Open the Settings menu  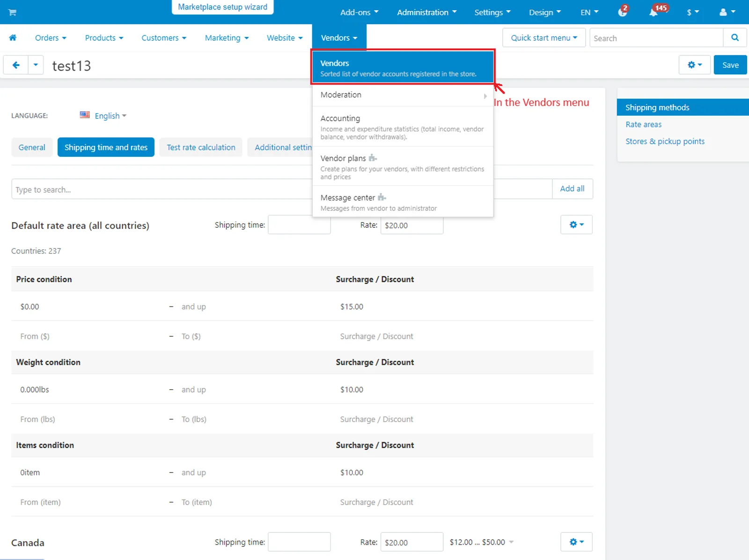(492, 12)
